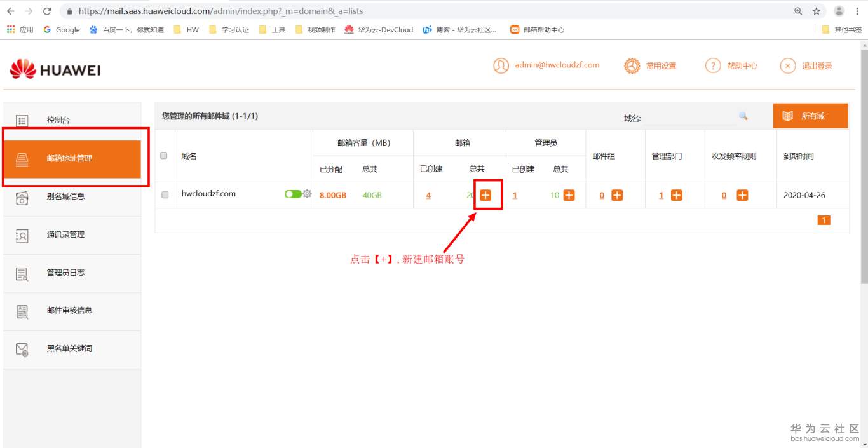Open the 工具 bookmark folder
This screenshot has height=448, width=868.
pyautogui.click(x=272, y=29)
